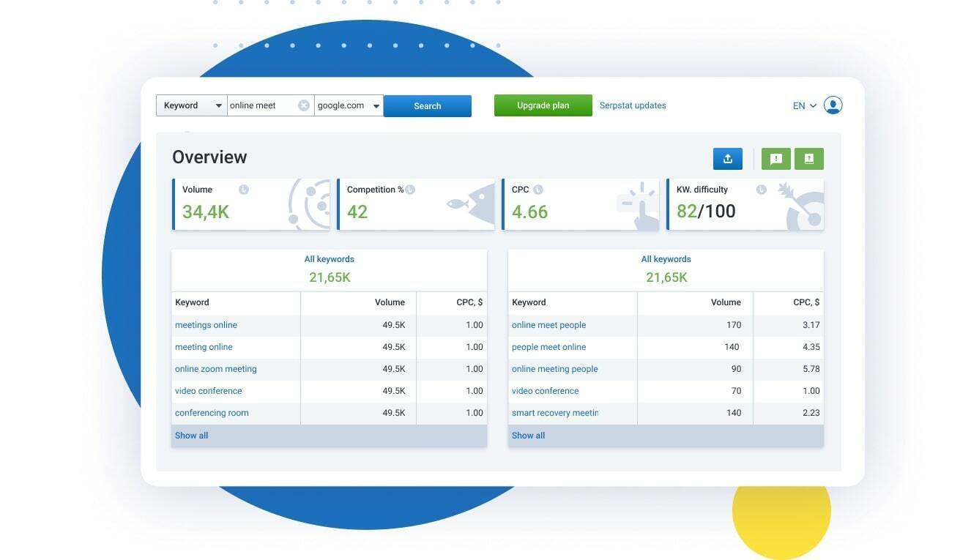
Task: Expand the EN language selector
Action: [804, 106]
